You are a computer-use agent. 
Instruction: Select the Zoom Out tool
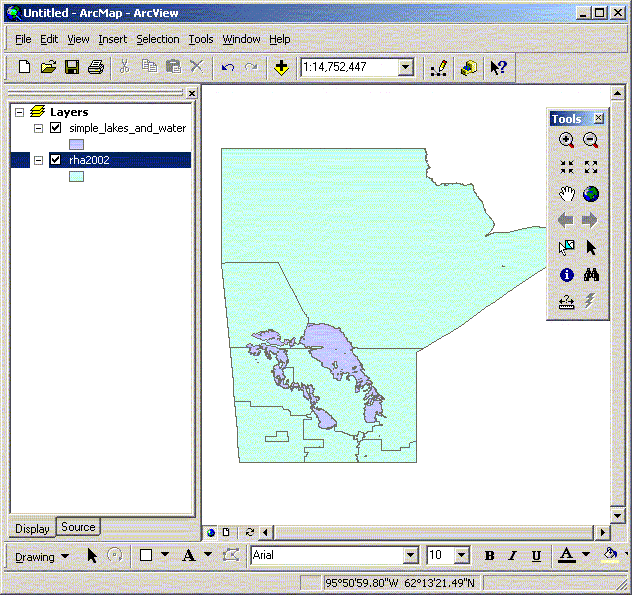click(x=590, y=141)
